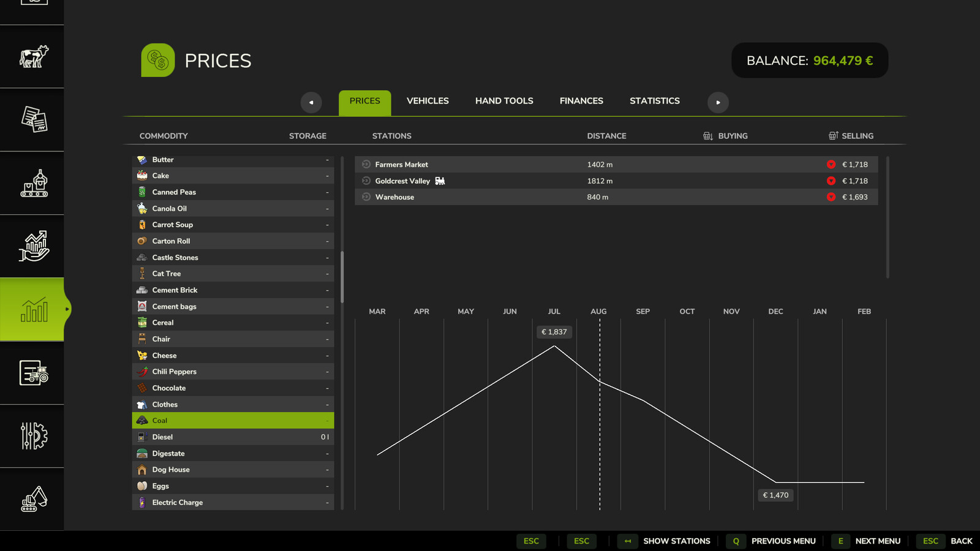Switch to the Hand Tools tab
Screen dimensions: 980x551
click(504, 101)
